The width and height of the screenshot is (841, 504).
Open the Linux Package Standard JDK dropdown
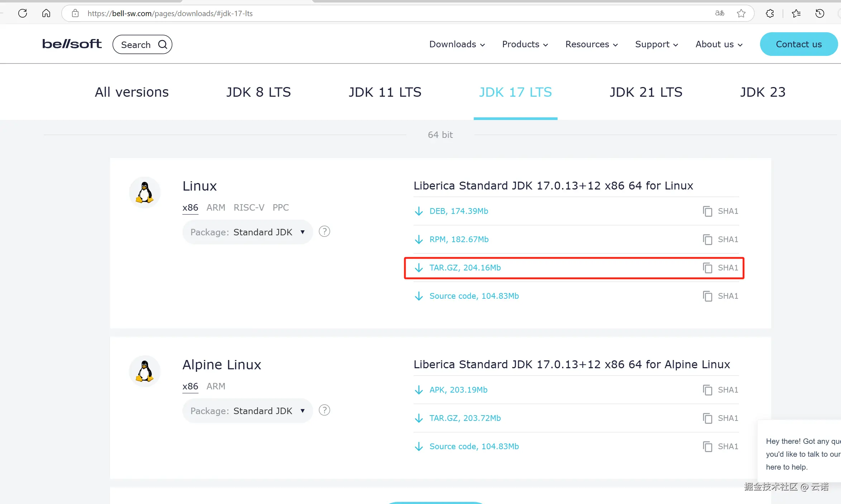tap(247, 232)
